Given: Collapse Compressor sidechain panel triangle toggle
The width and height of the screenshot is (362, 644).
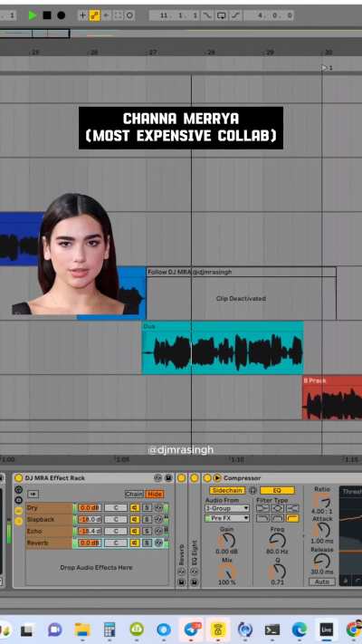Looking at the screenshot, I should pos(217,478).
